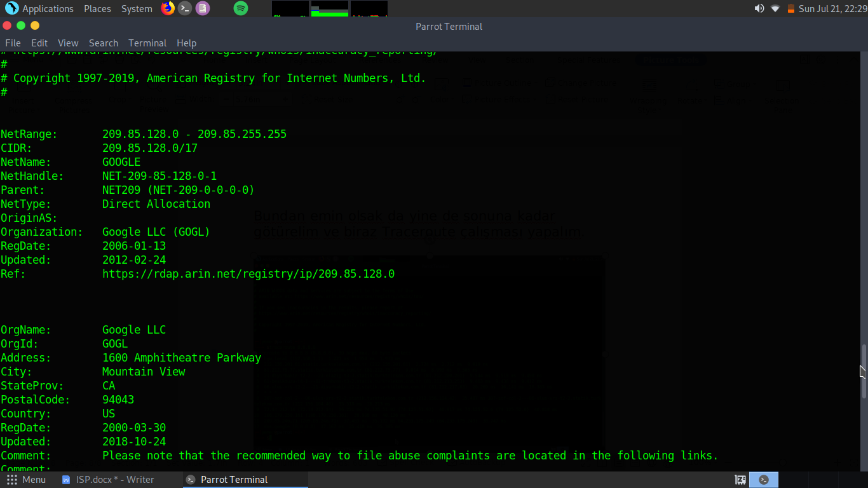
Task: Open the bottom panel Menu button
Action: coord(27,479)
